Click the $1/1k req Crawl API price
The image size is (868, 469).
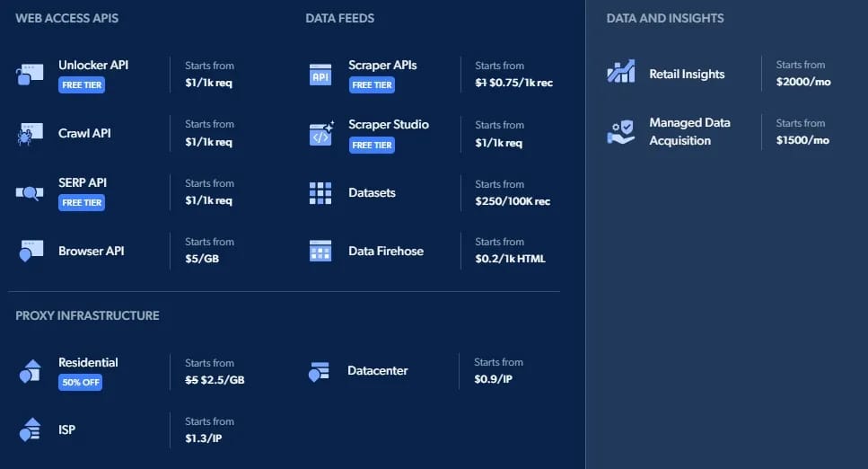click(208, 142)
